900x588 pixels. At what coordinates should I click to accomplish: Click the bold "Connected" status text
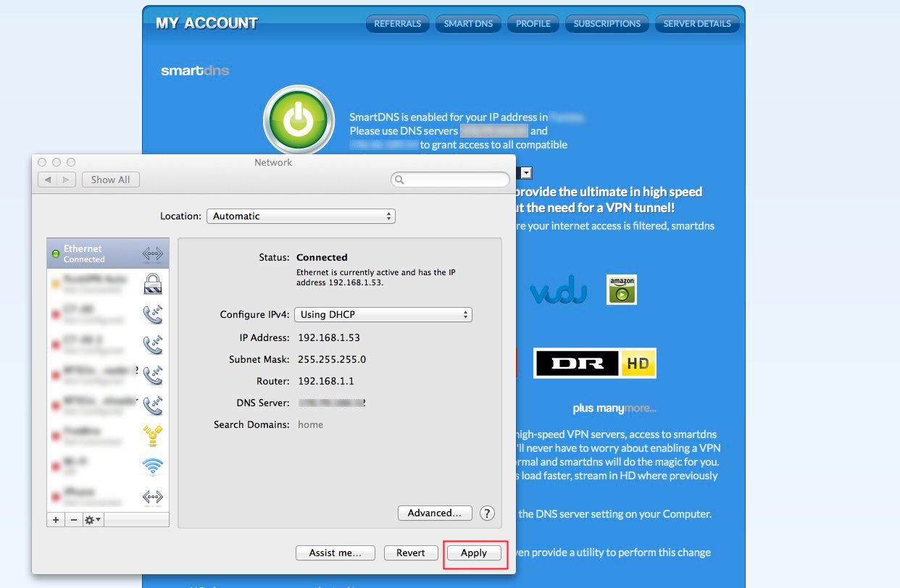(322, 257)
